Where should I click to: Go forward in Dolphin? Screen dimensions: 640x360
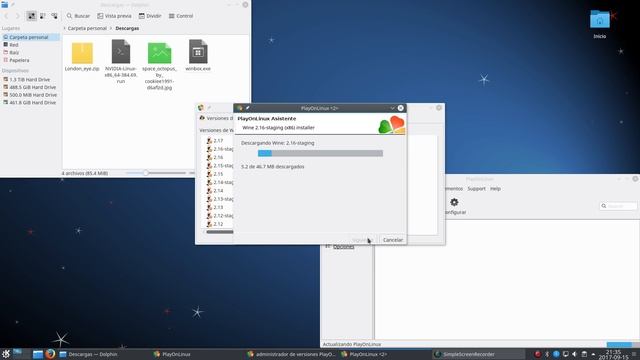tap(17, 16)
